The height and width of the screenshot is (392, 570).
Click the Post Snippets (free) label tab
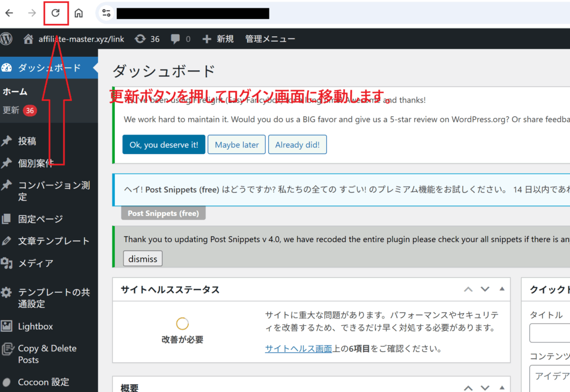(163, 213)
